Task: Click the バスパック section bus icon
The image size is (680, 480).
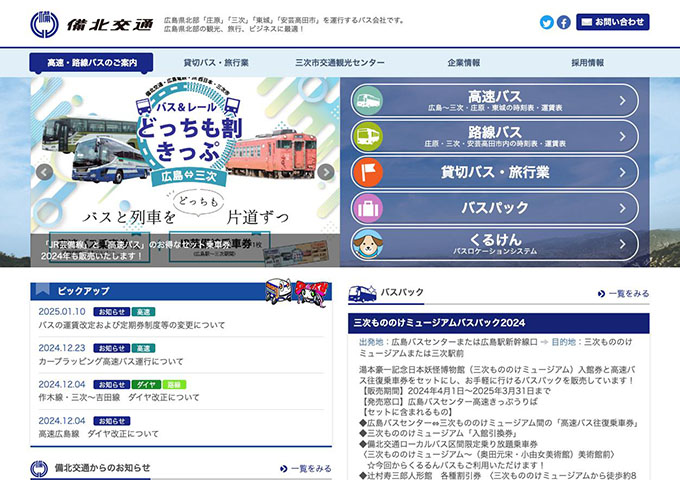Action: [362, 294]
